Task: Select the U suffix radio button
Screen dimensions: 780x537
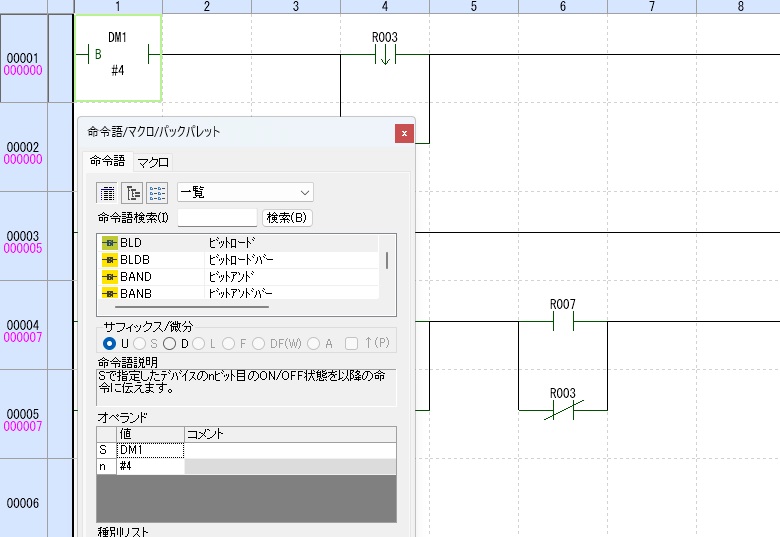Action: pyautogui.click(x=110, y=343)
